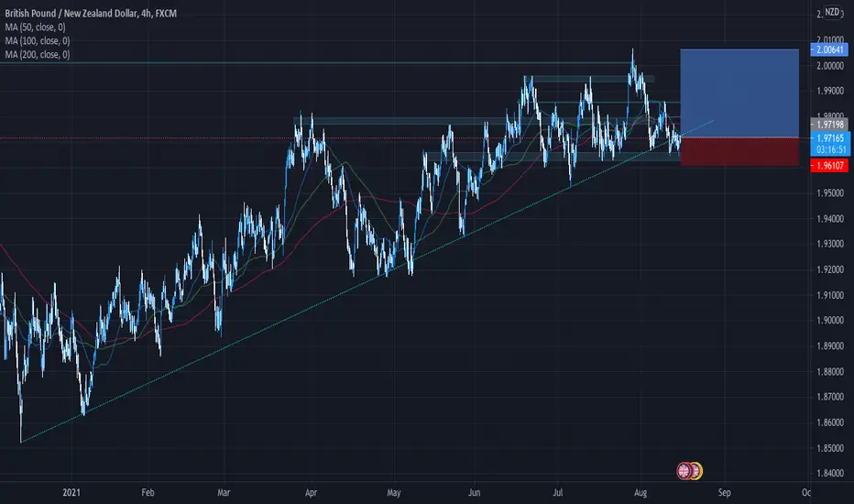Click the Apr label on time axis
Screen dimensions: 854x504
(x=311, y=493)
